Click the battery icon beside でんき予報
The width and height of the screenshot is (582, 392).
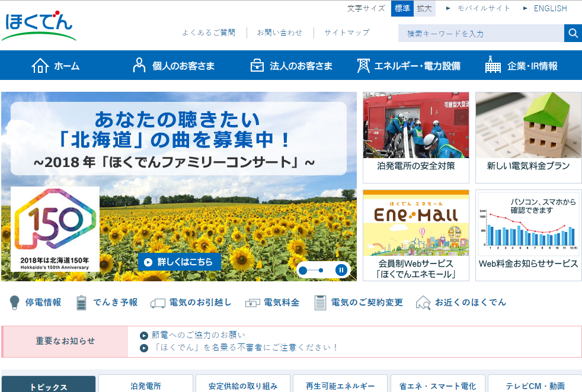point(81,303)
